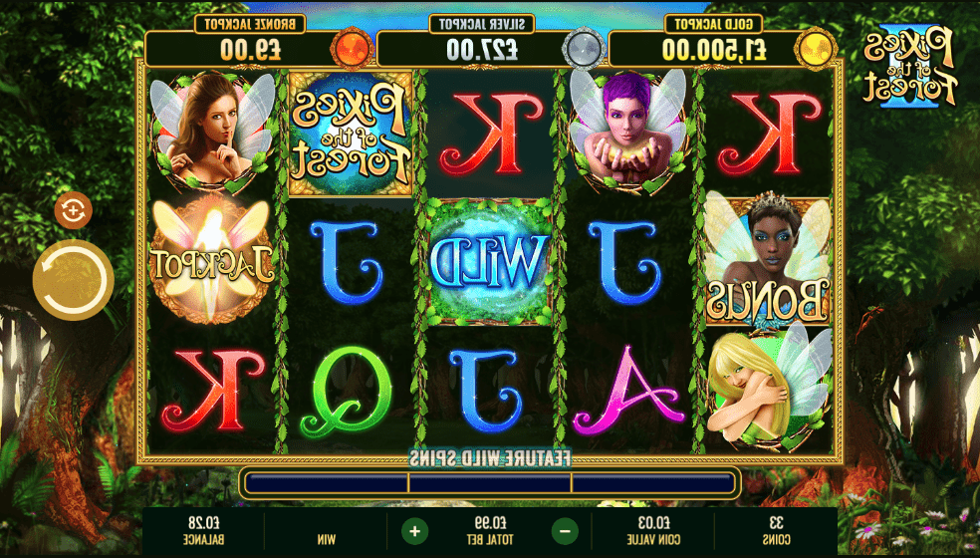Click the Jackpot fairy symbol
The height and width of the screenshot is (558, 980).
coord(212,260)
